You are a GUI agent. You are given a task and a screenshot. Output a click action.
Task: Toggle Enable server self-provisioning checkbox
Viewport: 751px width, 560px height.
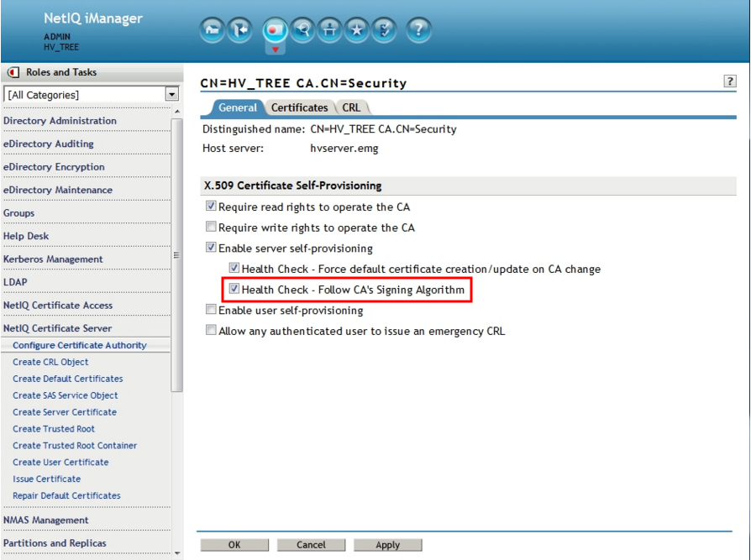[x=211, y=248]
